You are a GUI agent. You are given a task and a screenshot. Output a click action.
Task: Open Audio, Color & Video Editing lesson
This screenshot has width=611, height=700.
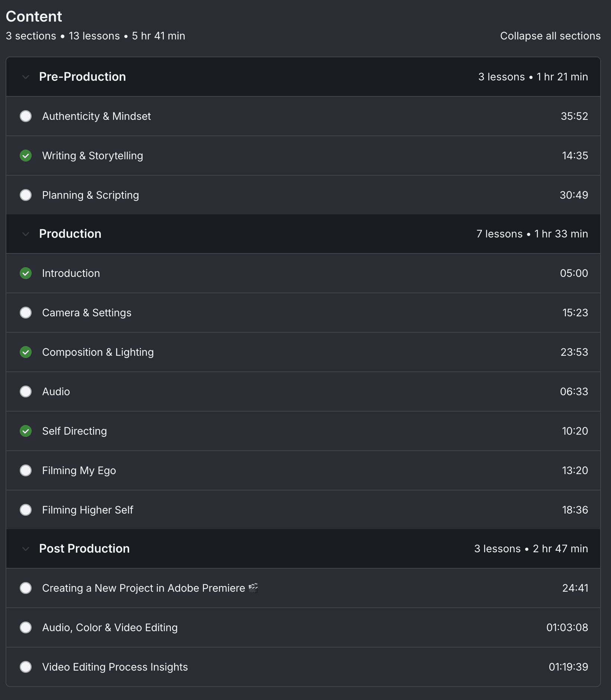pyautogui.click(x=110, y=627)
